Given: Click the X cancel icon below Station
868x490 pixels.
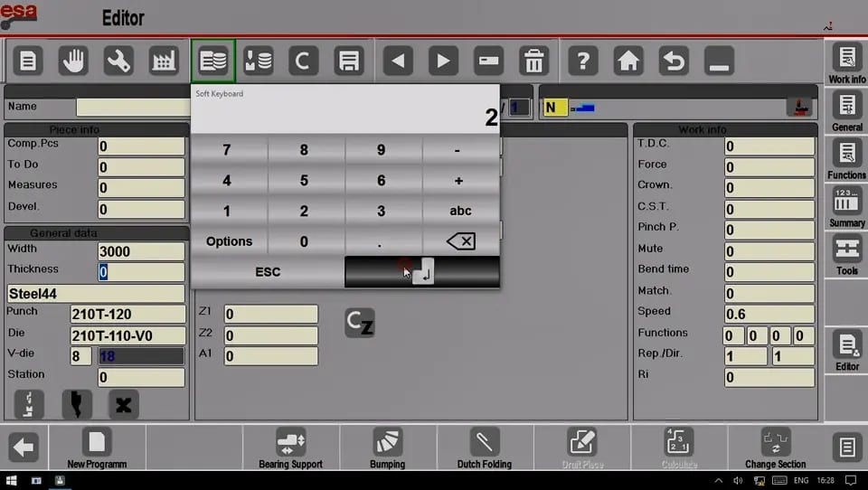Looking at the screenshot, I should point(124,405).
